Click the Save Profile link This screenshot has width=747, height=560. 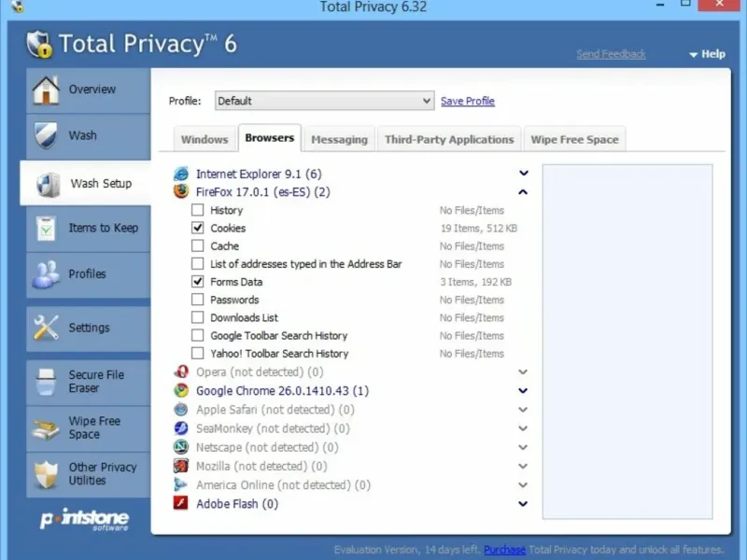(x=468, y=101)
